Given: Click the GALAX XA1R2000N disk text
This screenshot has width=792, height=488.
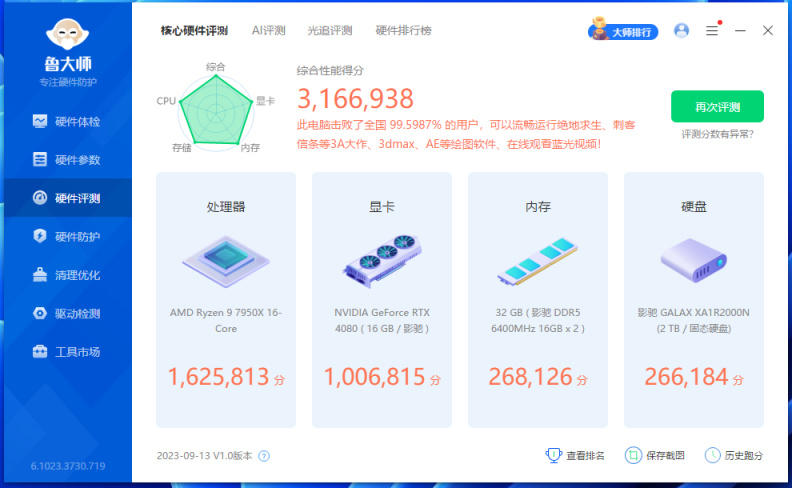Looking at the screenshot, I should 694,320.
